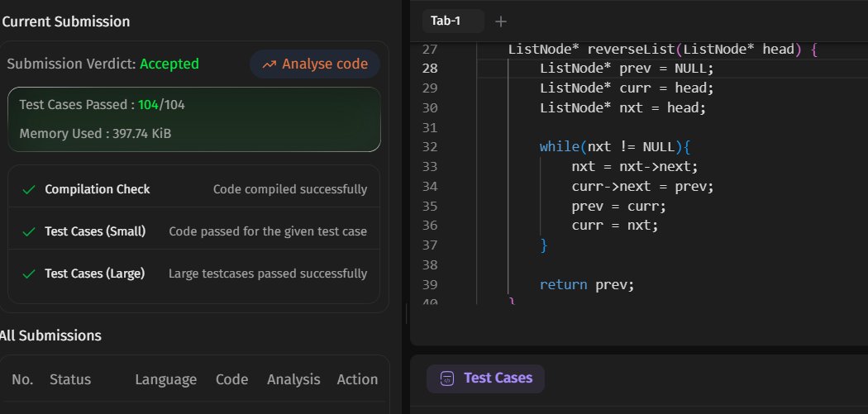Place cursor on ListNode* curr = head line
Screen dimensions: 868x414
(627, 88)
